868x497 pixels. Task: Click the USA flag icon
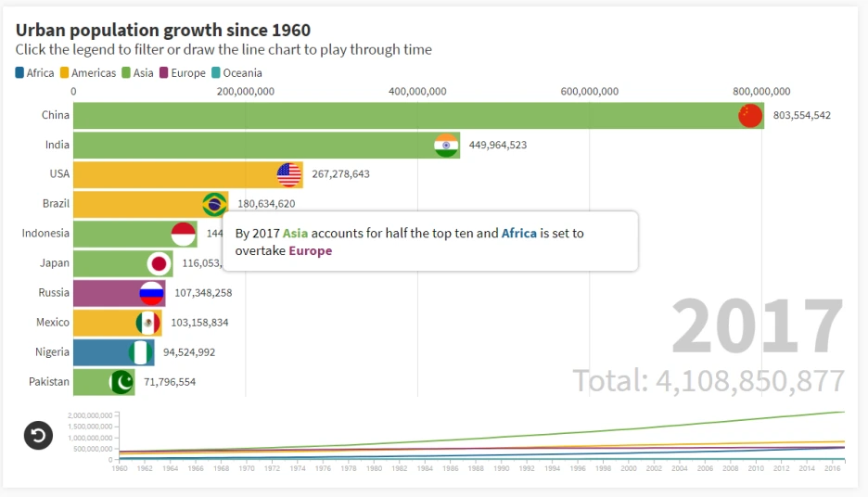(x=289, y=174)
